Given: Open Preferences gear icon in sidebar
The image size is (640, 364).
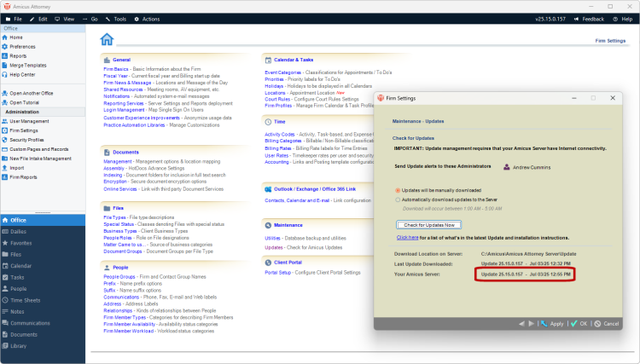Looking at the screenshot, I should click(x=5, y=47).
